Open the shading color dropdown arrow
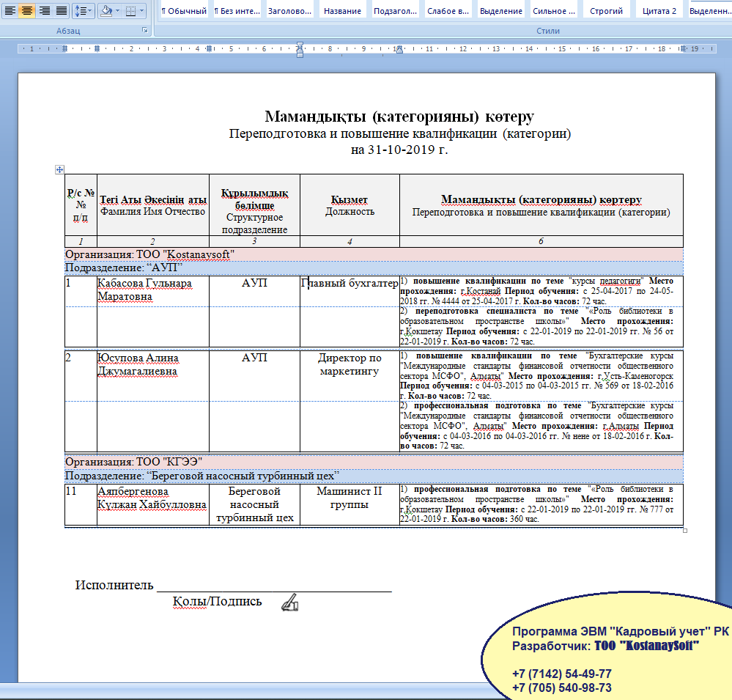This screenshot has width=732, height=700. pyautogui.click(x=118, y=10)
